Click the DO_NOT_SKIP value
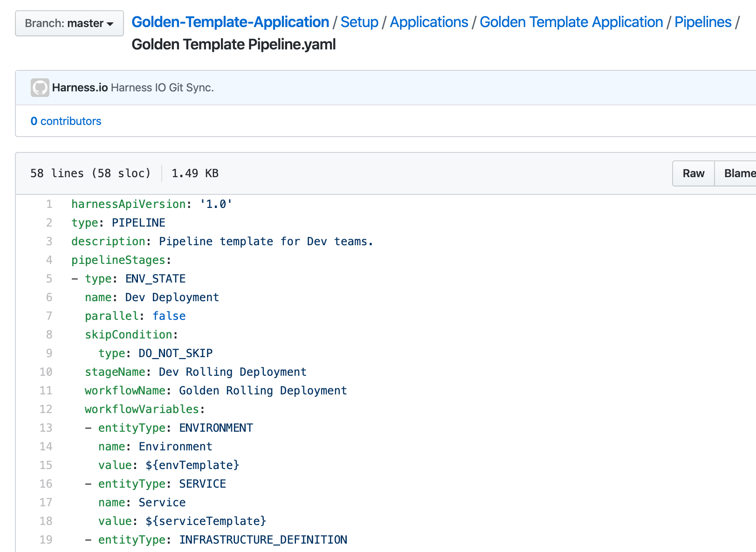This screenshot has height=552, width=756. point(175,353)
